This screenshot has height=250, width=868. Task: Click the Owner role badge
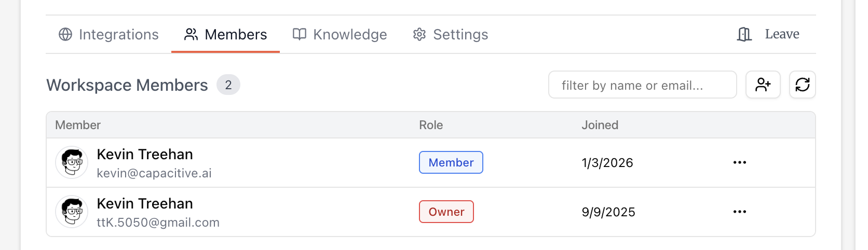[446, 212]
